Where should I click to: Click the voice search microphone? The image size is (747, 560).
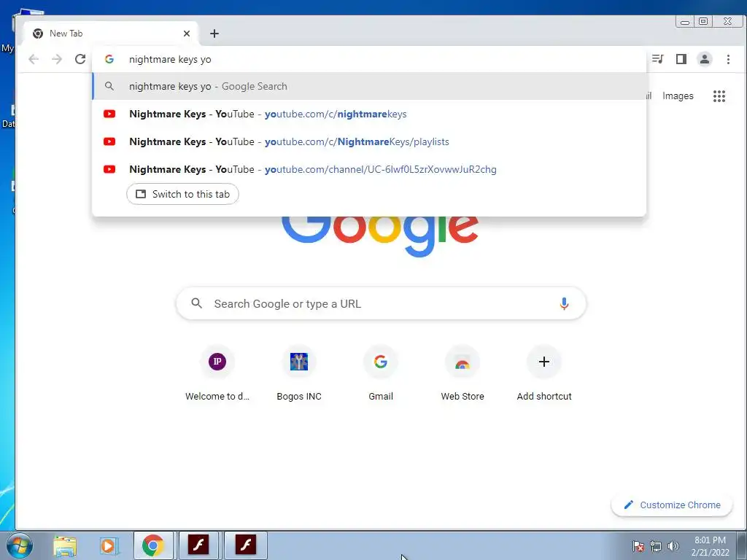564,303
